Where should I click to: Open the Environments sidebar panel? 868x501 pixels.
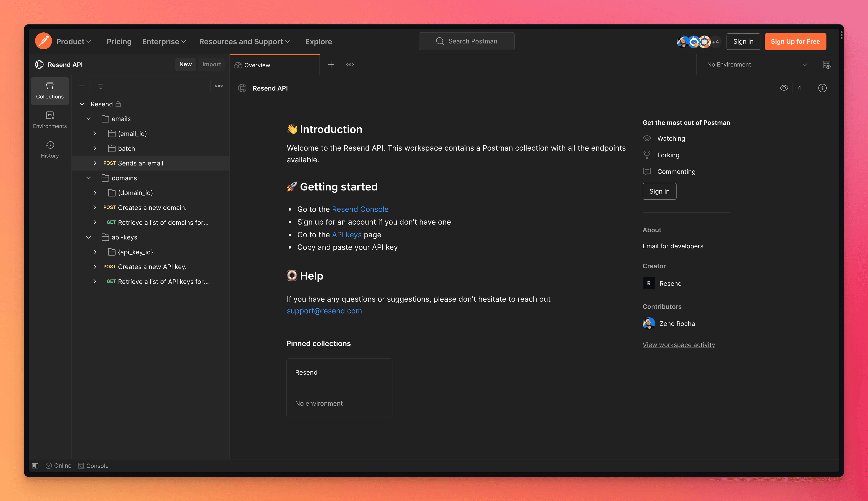point(49,119)
